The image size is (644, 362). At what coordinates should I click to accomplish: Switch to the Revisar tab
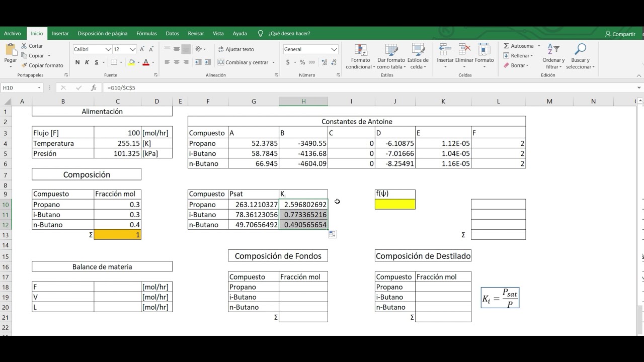[x=196, y=34]
